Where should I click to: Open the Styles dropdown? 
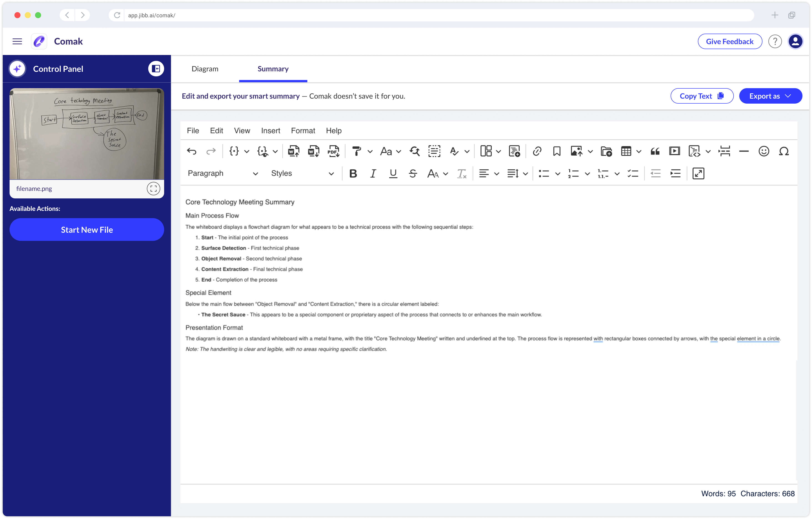[302, 174]
